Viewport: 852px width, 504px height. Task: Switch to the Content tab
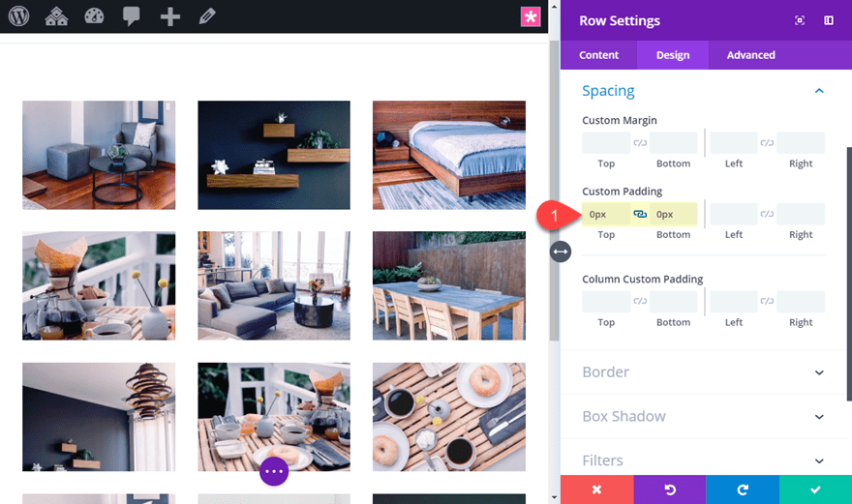point(598,55)
